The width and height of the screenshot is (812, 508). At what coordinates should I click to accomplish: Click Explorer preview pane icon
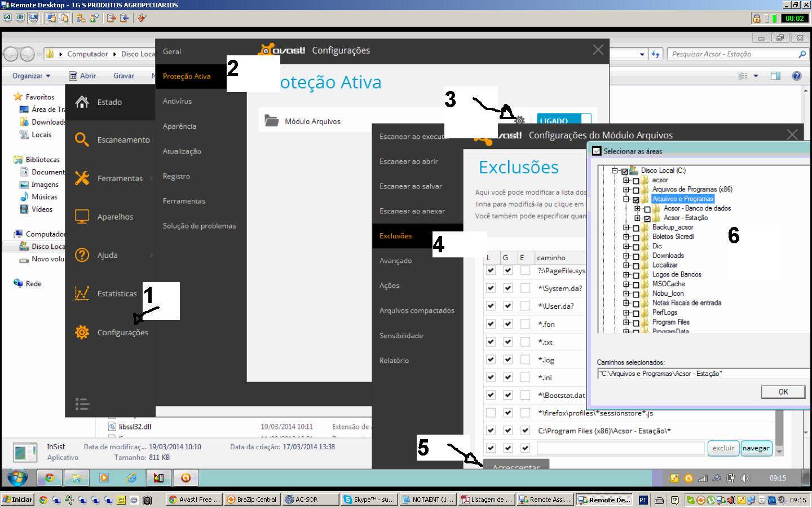click(776, 76)
